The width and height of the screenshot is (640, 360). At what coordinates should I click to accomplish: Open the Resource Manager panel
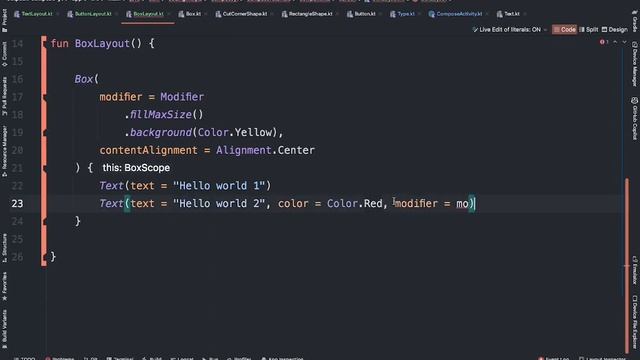[x=4, y=151]
